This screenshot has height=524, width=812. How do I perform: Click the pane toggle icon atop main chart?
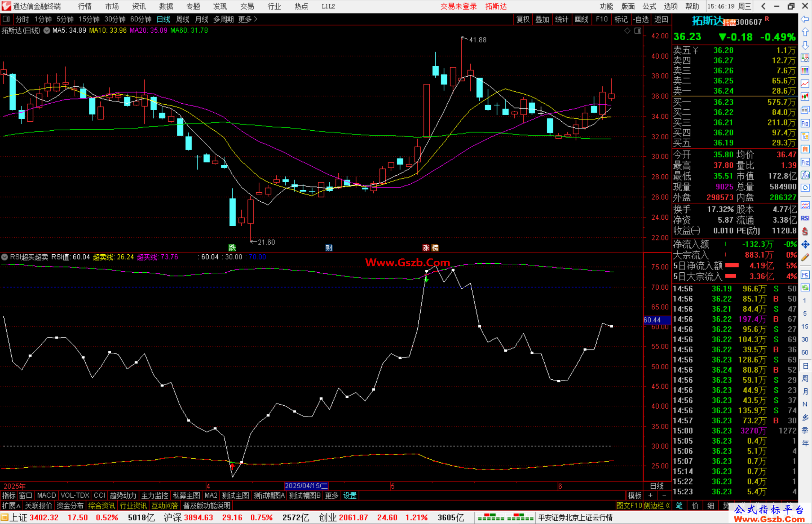638,31
